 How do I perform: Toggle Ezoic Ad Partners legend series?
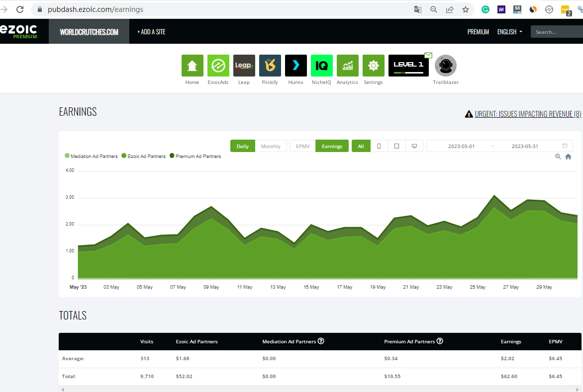pyautogui.click(x=144, y=157)
